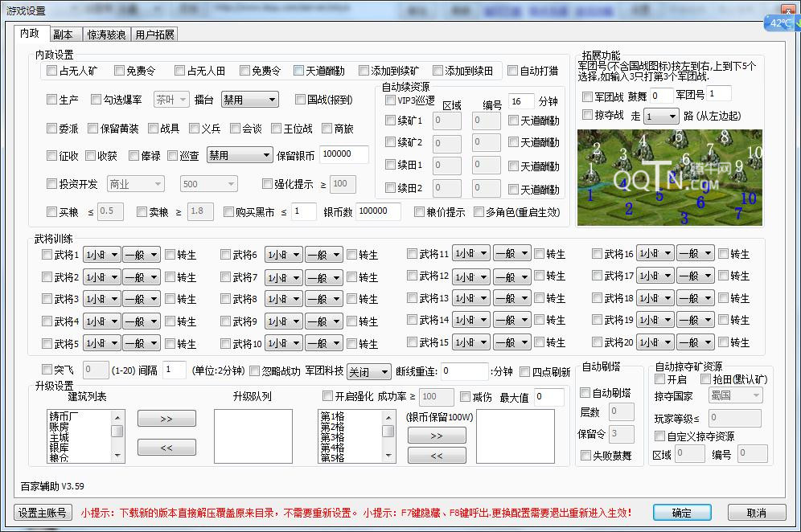The height and width of the screenshot is (532, 801).
Task: Click the 42°C temperature widget
Action: (x=779, y=23)
